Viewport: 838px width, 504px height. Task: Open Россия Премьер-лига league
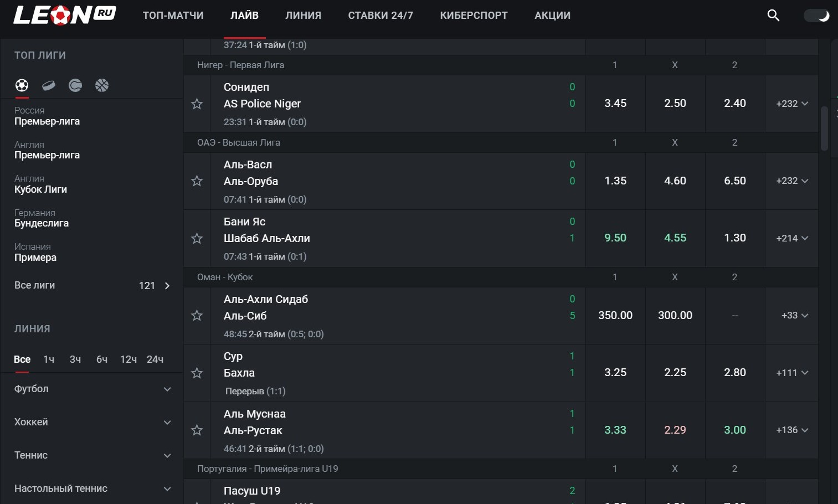pos(47,116)
